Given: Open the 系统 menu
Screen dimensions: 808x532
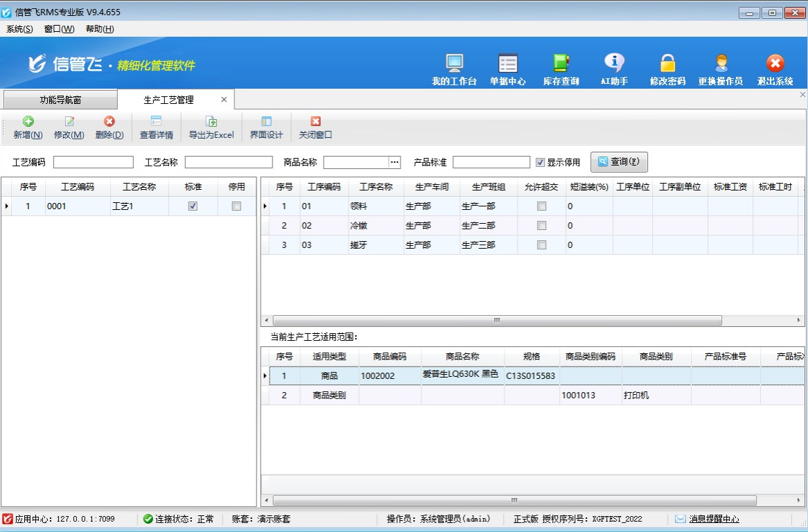Looking at the screenshot, I should point(19,29).
